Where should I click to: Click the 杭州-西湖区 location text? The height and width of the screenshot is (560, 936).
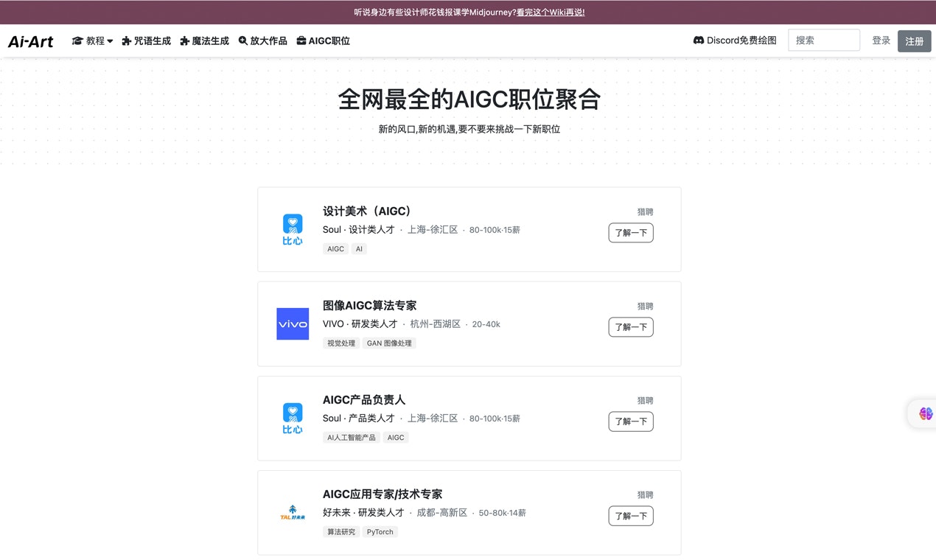click(x=436, y=324)
